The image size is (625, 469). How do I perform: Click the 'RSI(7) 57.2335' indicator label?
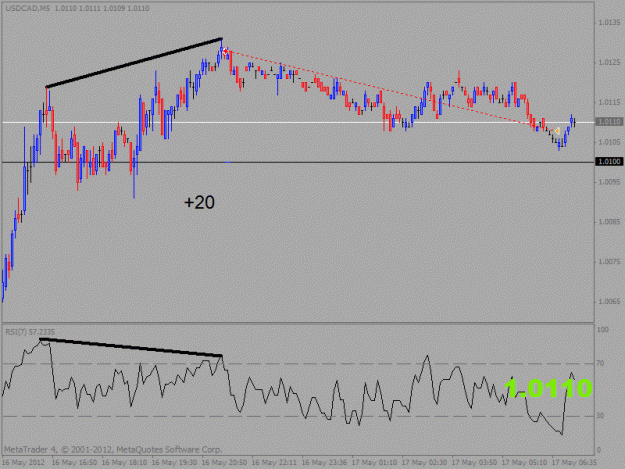coord(30,332)
